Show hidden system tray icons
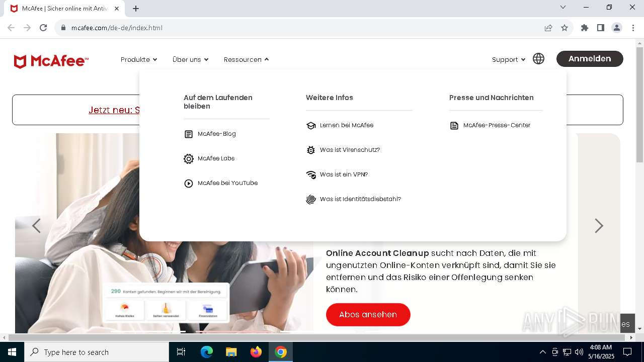Viewport: 644px width, 362px height. 542,352
